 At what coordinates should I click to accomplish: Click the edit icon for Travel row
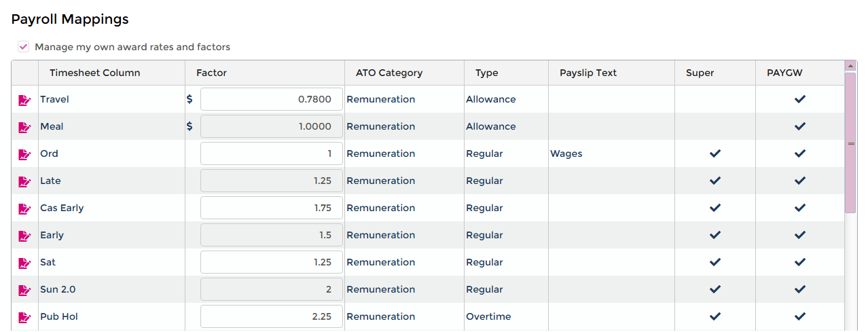[x=24, y=100]
